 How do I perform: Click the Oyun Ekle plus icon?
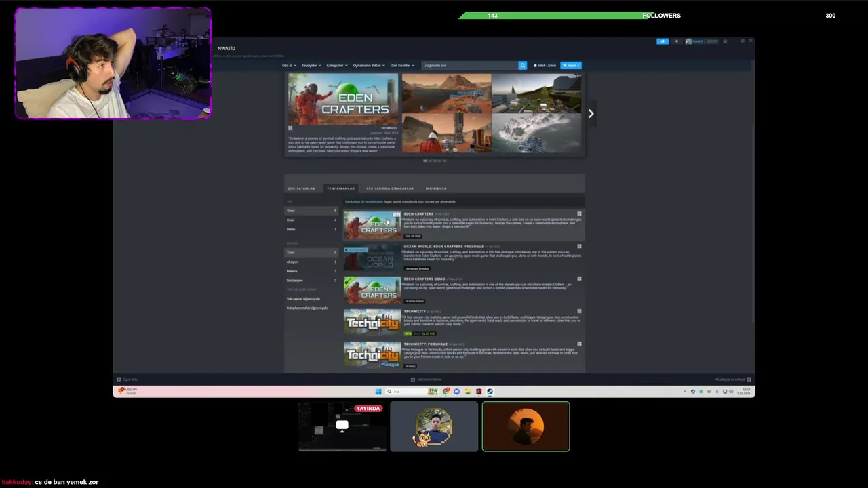pyautogui.click(x=119, y=380)
